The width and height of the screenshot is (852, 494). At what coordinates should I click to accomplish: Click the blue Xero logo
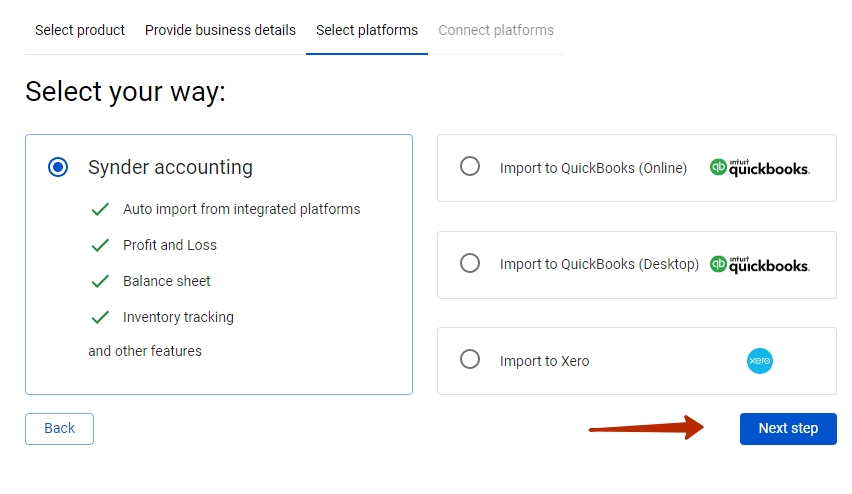click(x=760, y=361)
